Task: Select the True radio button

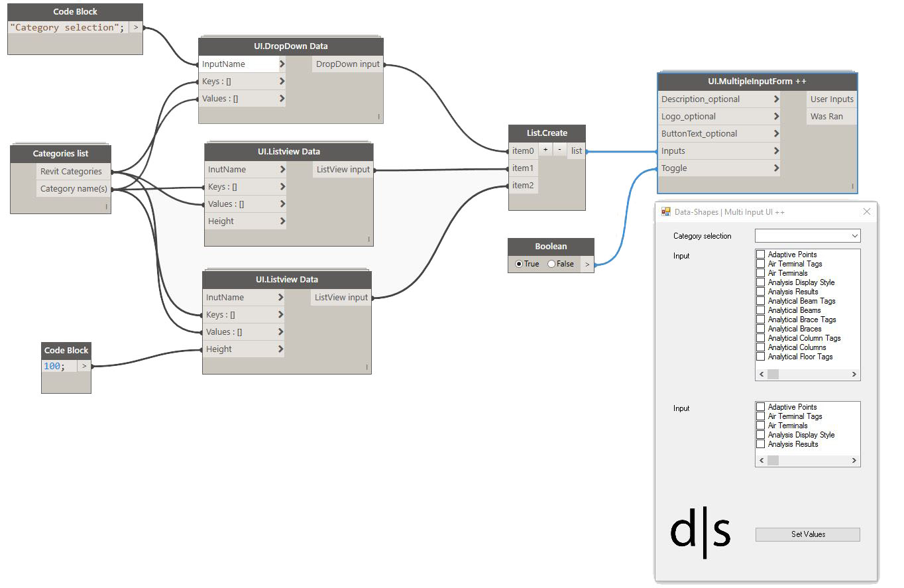Action: click(519, 264)
